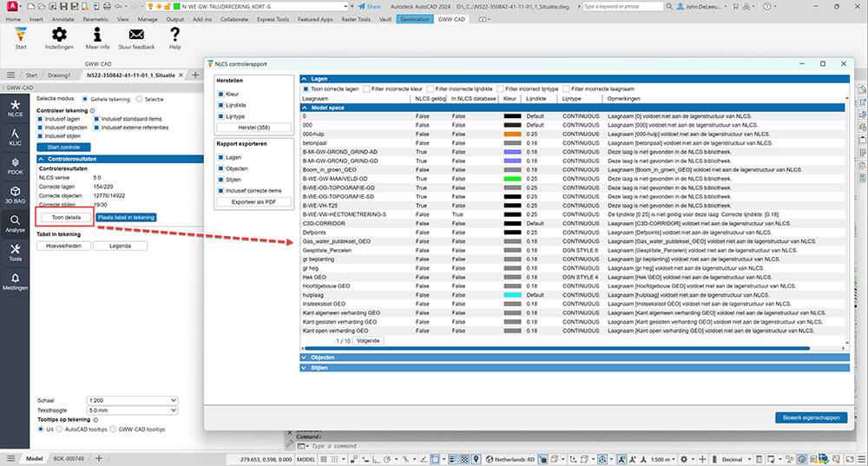868x466 pixels.
Task: Click the Help question mark icon
Action: click(x=175, y=35)
